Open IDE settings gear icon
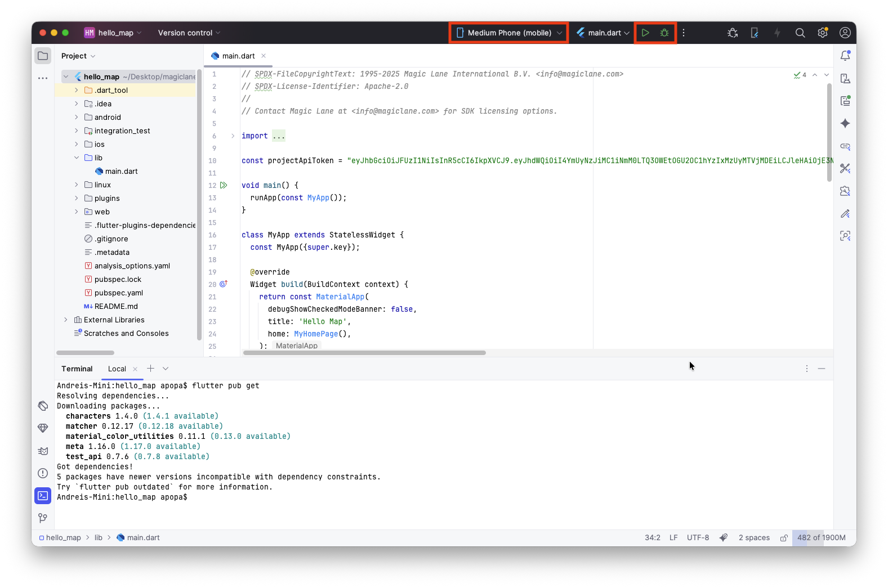Viewport: 888px width, 588px height. click(822, 33)
